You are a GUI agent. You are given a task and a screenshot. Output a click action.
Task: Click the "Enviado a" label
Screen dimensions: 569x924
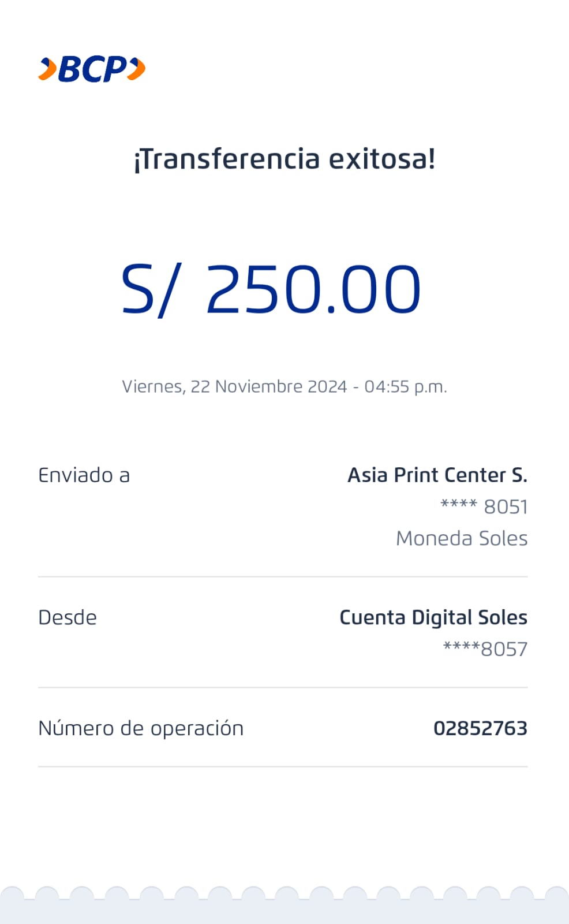coord(84,475)
